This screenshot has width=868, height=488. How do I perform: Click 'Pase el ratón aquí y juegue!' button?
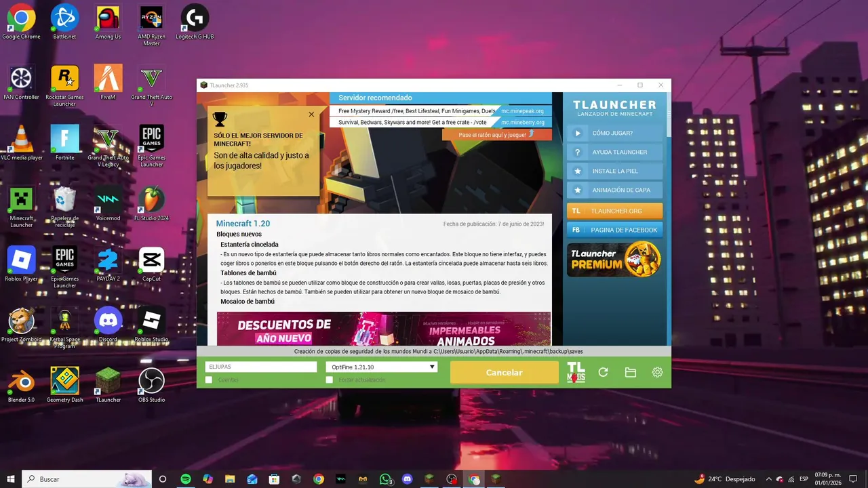click(x=496, y=135)
